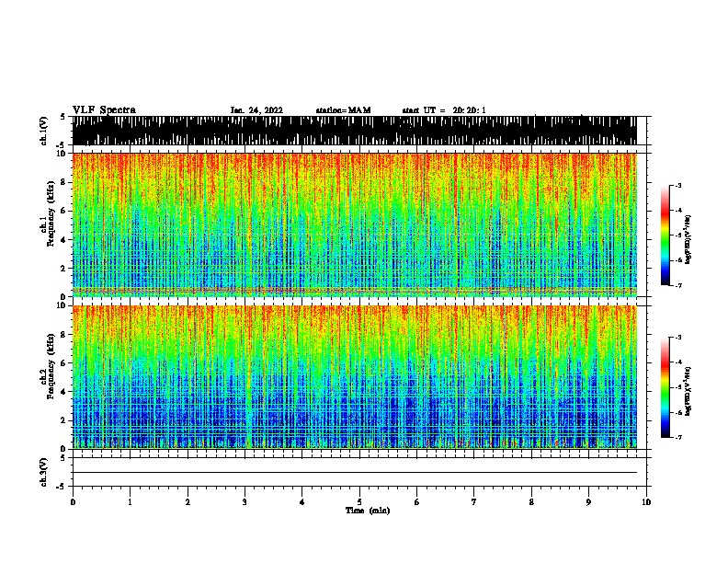Click the time axis tick label "10"
The width and height of the screenshot is (728, 563).
click(x=646, y=502)
